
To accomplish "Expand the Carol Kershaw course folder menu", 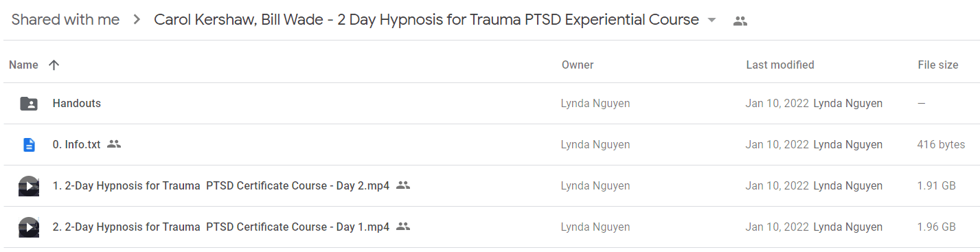I will (x=426, y=20).
